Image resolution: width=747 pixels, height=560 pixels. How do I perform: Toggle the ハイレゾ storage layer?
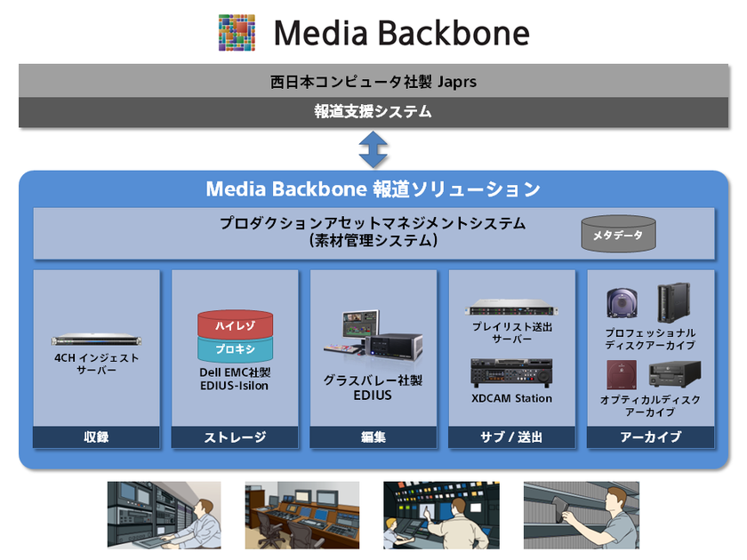coord(234,327)
